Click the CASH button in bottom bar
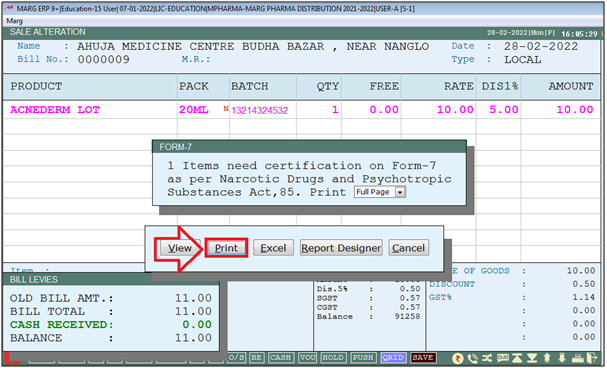 pos(281,358)
